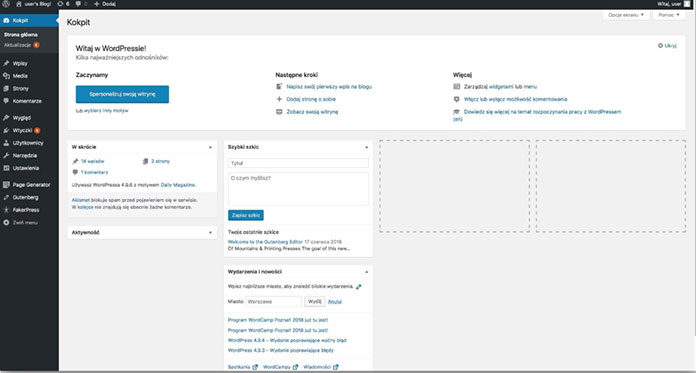Click Dodaj stronę o sobie link
Image resolution: width=696 pixels, height=373 pixels.
pyautogui.click(x=311, y=99)
